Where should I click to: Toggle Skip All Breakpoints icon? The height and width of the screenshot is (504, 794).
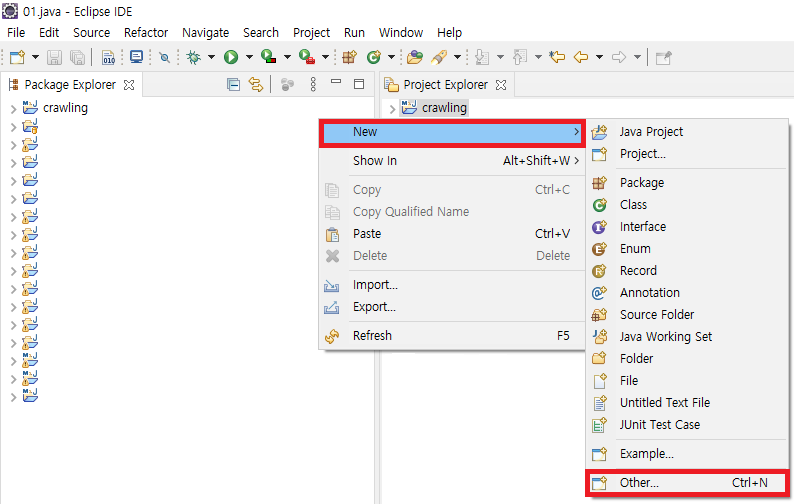(x=164, y=57)
